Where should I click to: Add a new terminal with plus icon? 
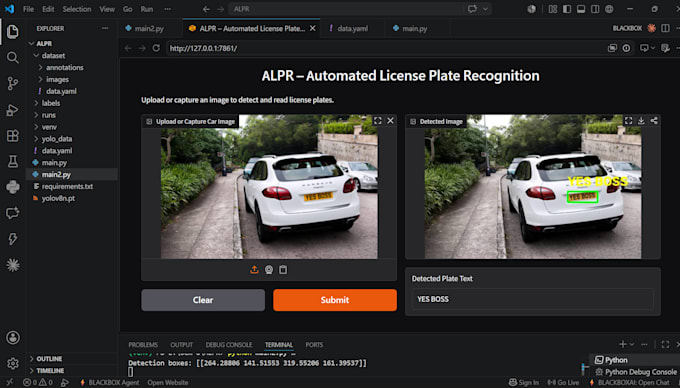pos(623,344)
